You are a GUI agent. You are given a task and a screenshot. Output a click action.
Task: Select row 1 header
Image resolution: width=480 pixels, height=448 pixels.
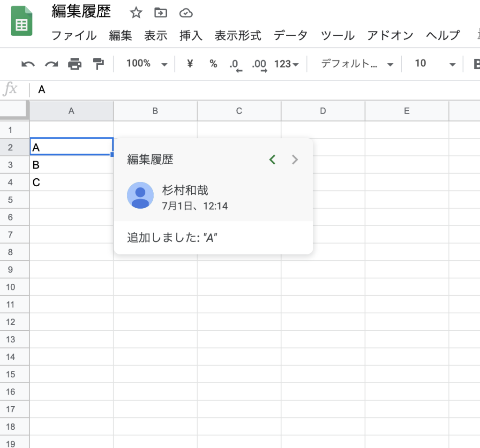point(15,130)
